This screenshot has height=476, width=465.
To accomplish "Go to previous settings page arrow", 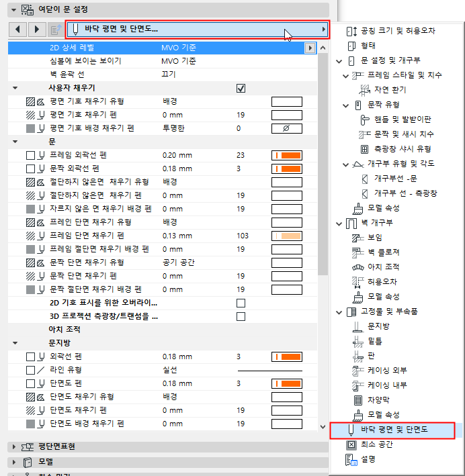I will 17,30.
